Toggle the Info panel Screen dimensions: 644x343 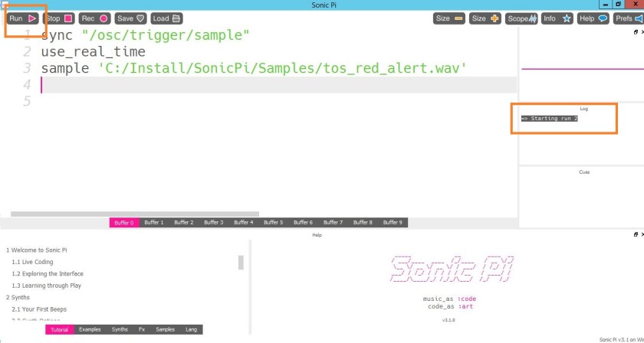click(557, 18)
